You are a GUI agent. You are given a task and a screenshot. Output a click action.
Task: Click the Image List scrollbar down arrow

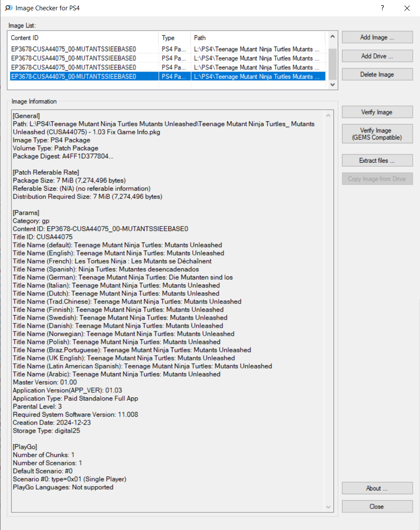click(332, 85)
